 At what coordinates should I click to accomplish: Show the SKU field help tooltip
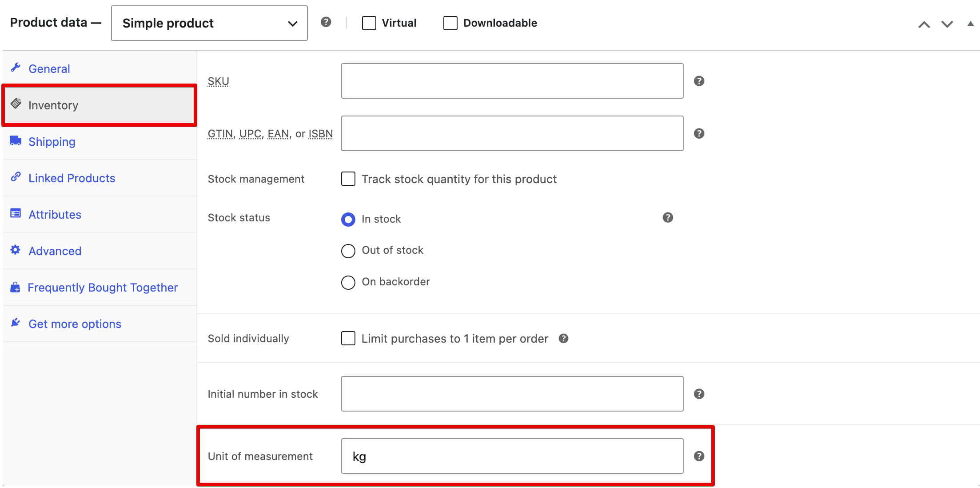pos(699,81)
